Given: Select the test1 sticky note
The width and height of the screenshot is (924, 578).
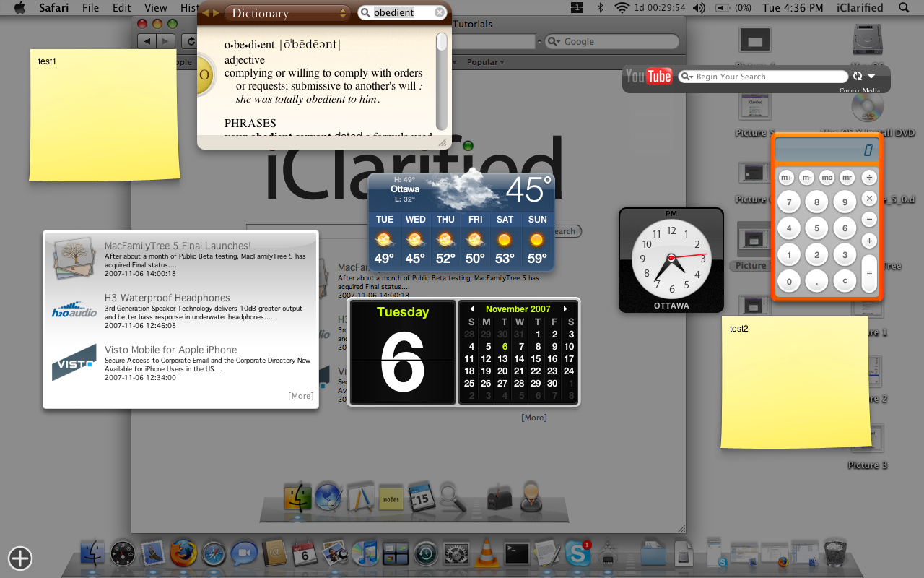Looking at the screenshot, I should pos(104,116).
